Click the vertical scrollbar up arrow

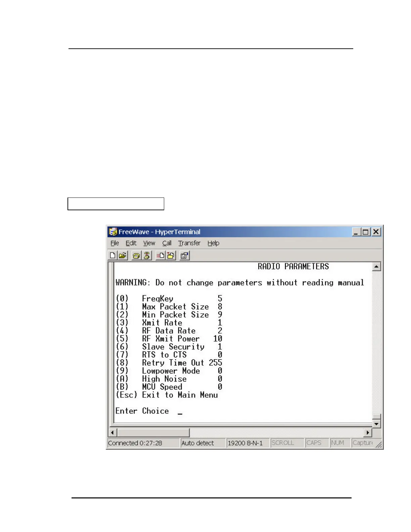click(x=376, y=267)
